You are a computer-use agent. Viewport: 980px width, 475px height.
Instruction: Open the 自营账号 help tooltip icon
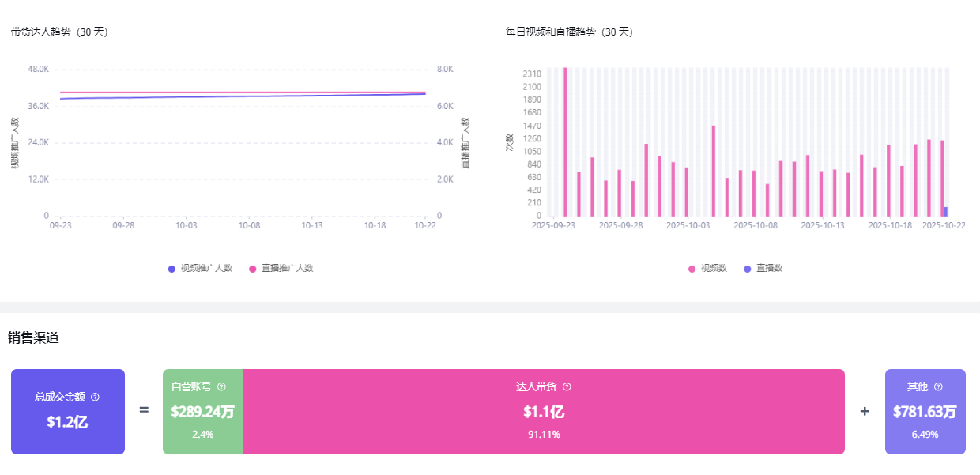[221, 387]
